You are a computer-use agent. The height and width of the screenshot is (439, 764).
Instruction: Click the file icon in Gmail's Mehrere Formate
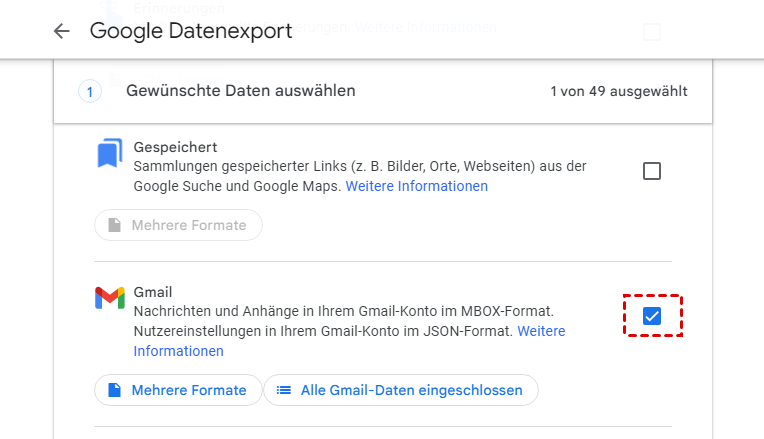(114, 390)
